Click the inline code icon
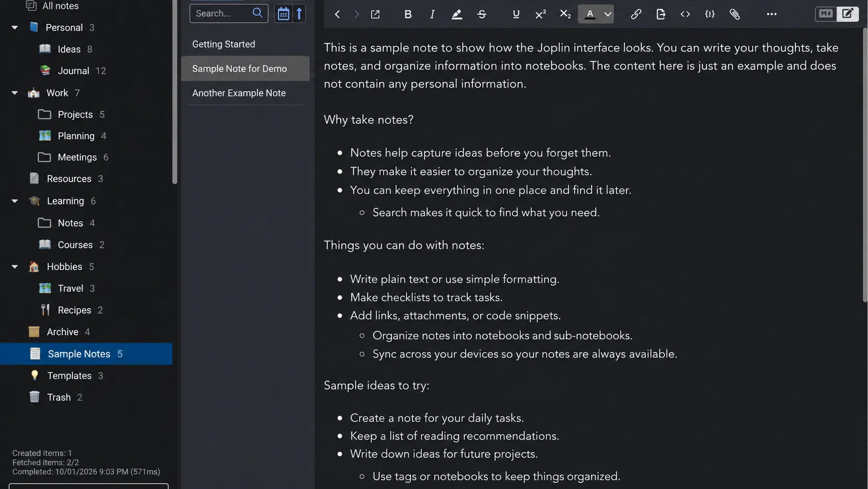The height and width of the screenshot is (489, 868). (685, 14)
